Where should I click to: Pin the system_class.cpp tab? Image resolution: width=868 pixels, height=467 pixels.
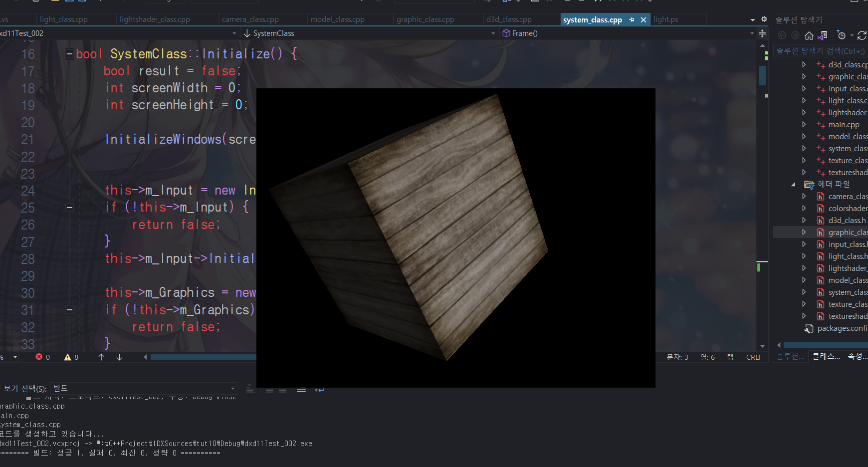click(632, 19)
